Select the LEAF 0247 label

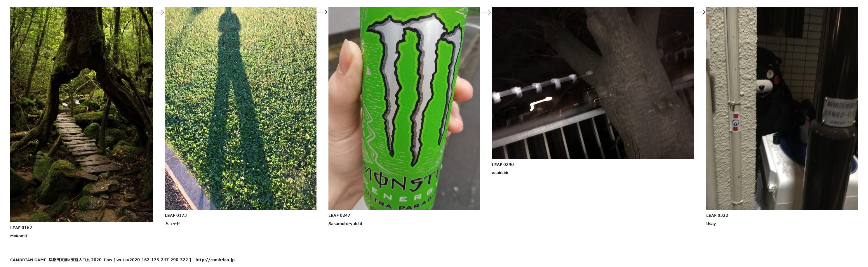point(339,215)
